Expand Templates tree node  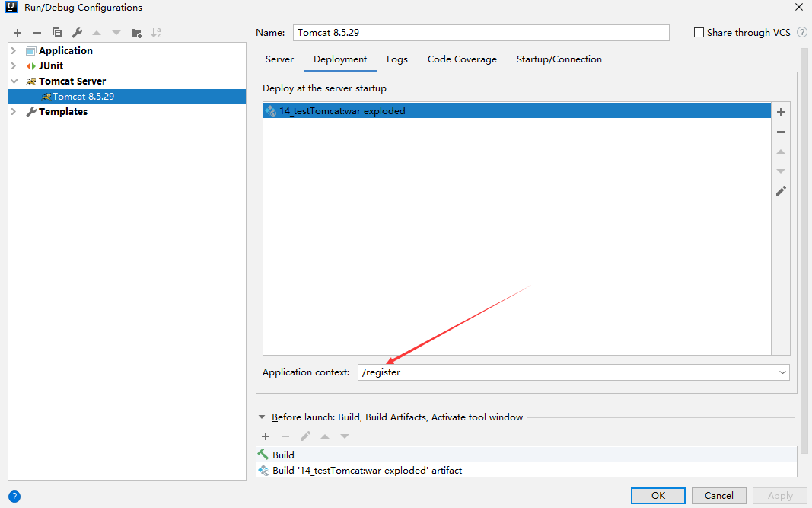(x=14, y=111)
